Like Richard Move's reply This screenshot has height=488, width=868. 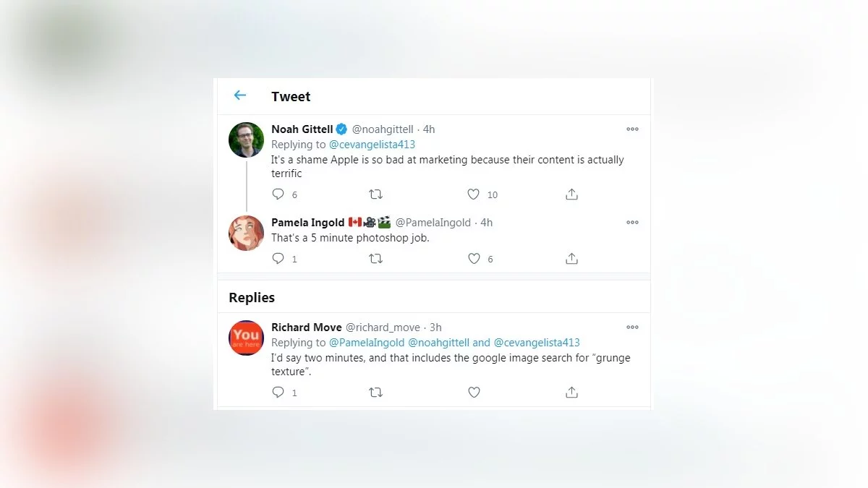474,393
